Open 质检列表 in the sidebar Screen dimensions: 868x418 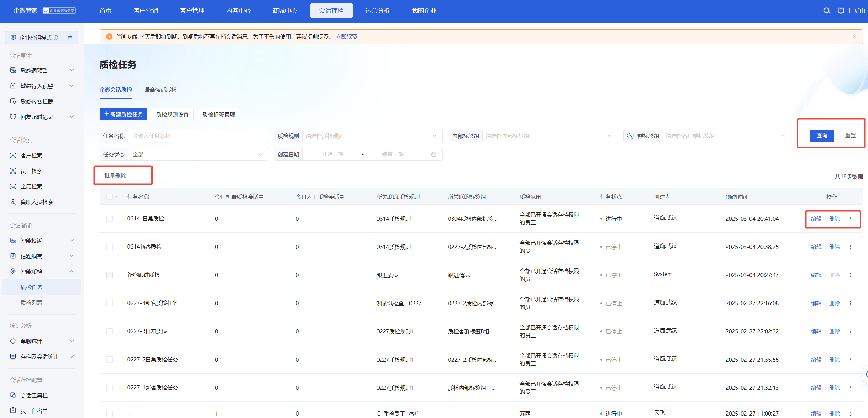click(31, 302)
